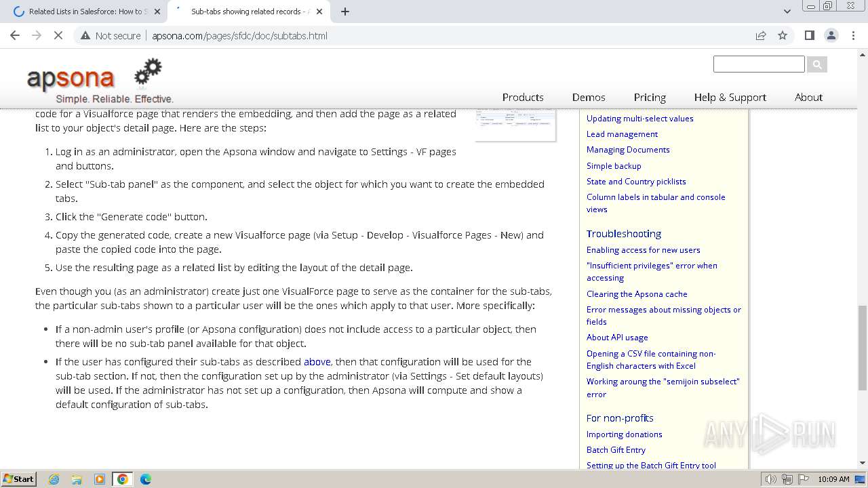The height and width of the screenshot is (488, 868).
Task: Close the Sub-tabs showing related records tab
Action: tap(319, 12)
